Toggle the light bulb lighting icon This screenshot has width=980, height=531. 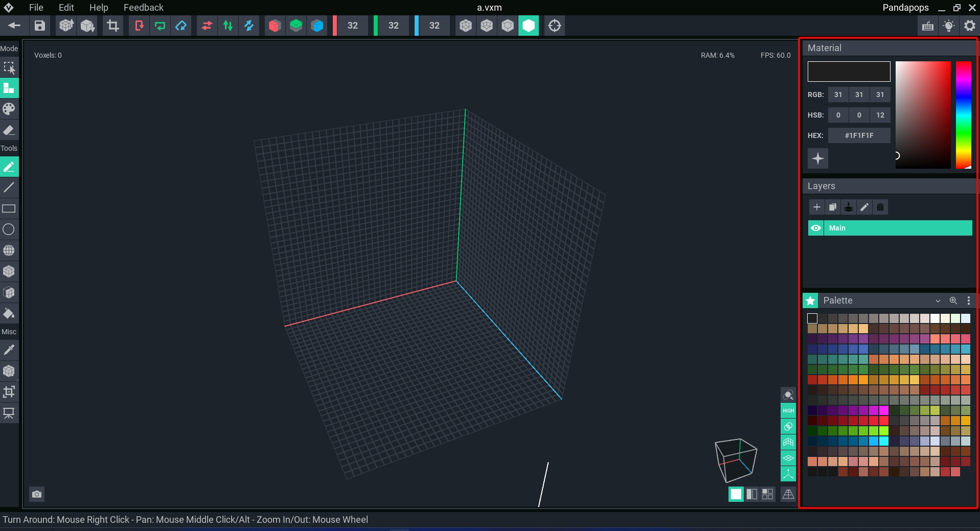pos(949,26)
